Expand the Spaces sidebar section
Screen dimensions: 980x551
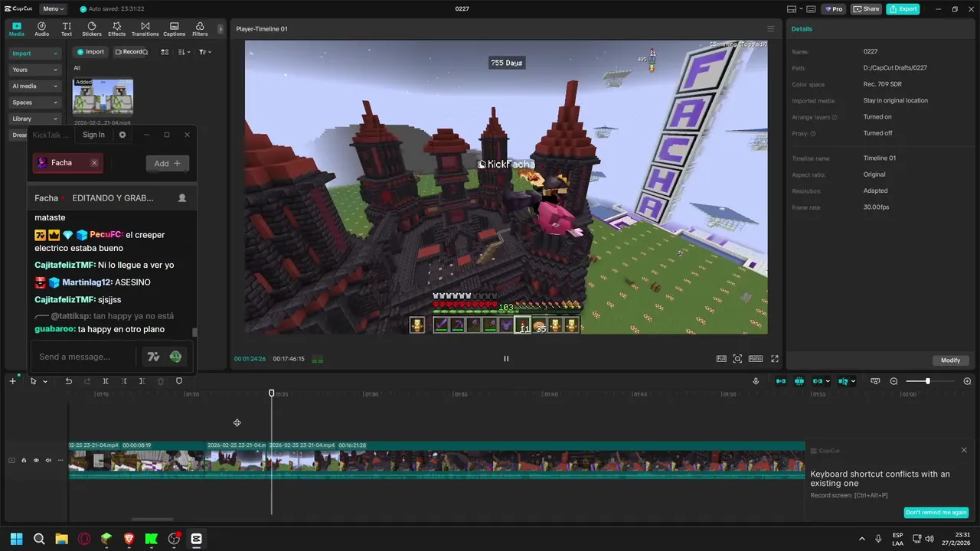pos(34,103)
